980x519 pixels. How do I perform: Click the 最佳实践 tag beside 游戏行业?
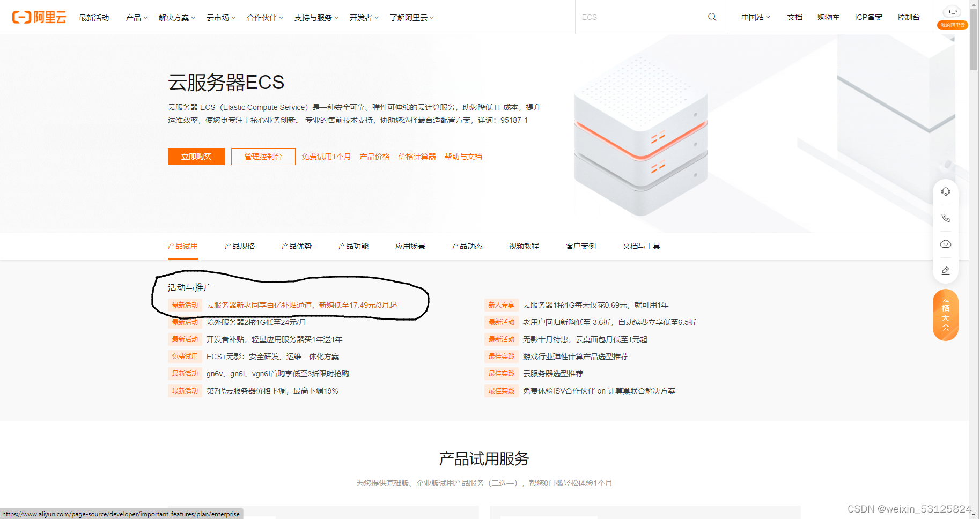[502, 357]
